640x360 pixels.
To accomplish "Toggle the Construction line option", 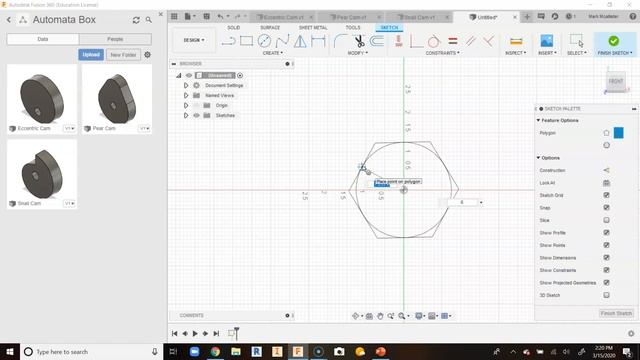I will [607, 170].
